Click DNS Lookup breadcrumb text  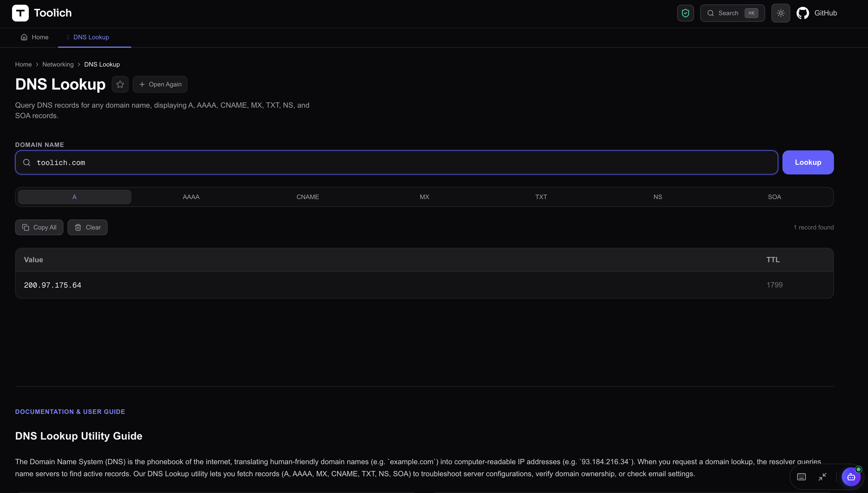102,64
